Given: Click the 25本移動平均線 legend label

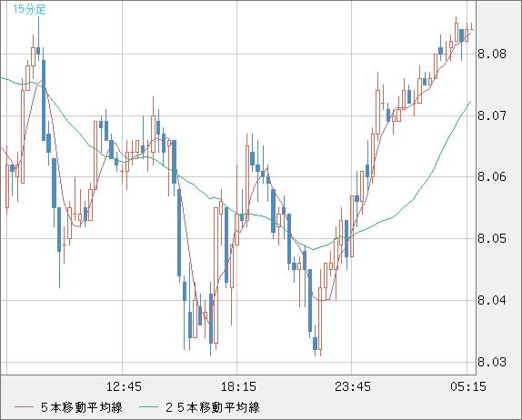Looking at the screenshot, I should pos(213,407).
